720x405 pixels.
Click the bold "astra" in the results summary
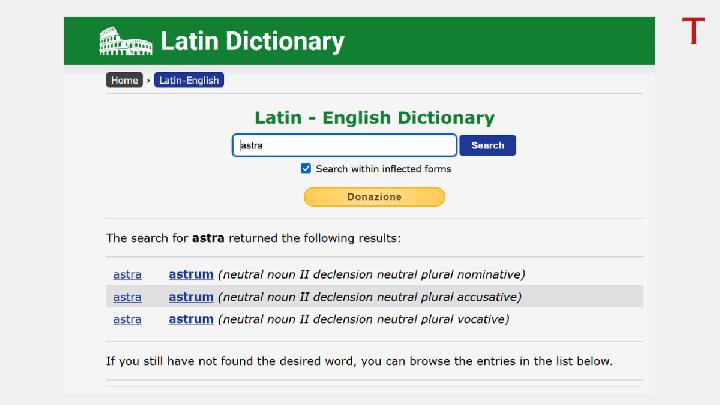208,238
